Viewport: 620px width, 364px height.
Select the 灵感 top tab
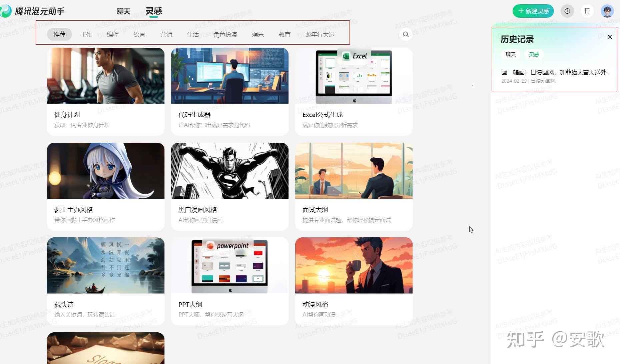coord(153,11)
